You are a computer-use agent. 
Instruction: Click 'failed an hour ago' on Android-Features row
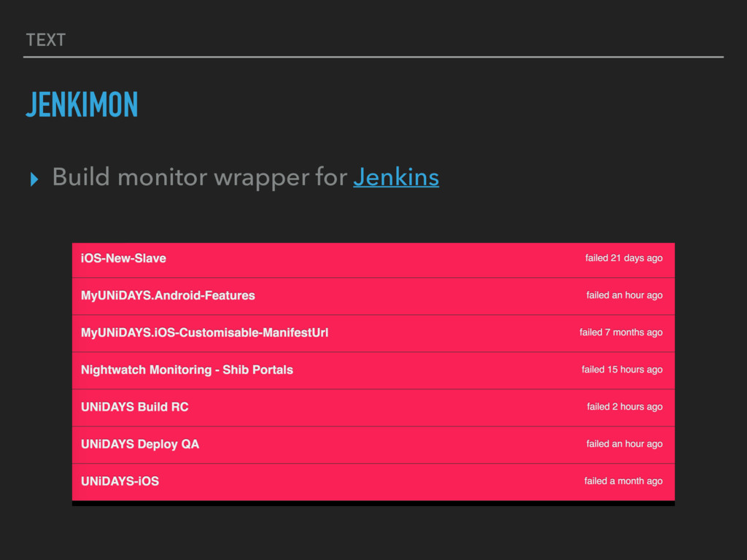[x=624, y=295]
